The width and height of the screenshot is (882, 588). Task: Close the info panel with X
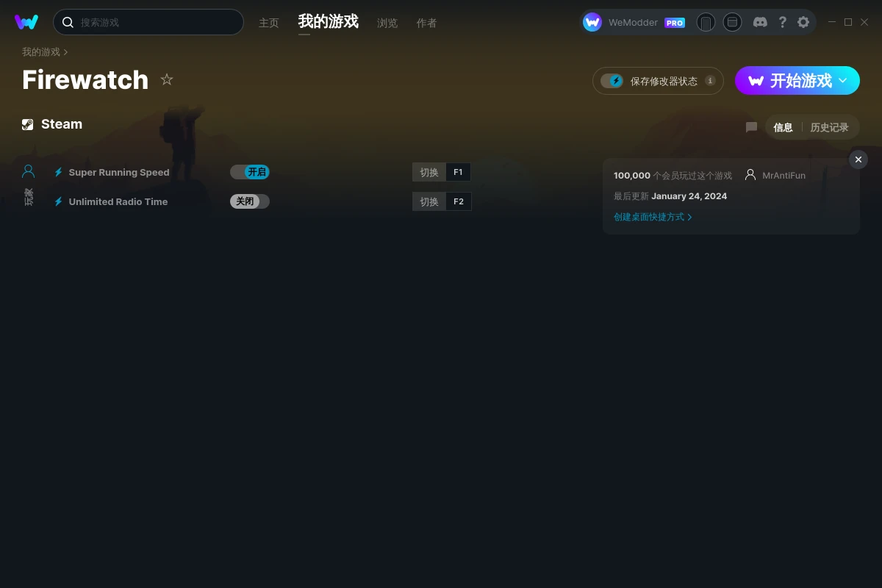pos(858,159)
